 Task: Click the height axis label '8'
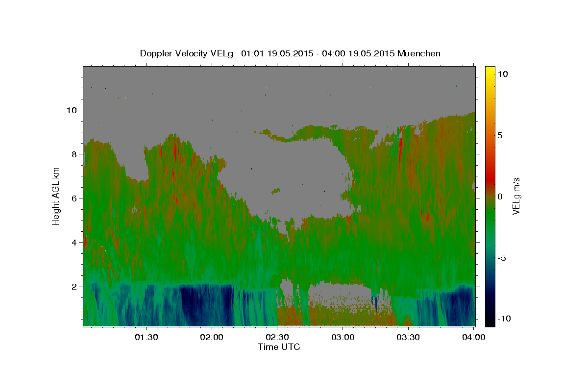pos(75,154)
